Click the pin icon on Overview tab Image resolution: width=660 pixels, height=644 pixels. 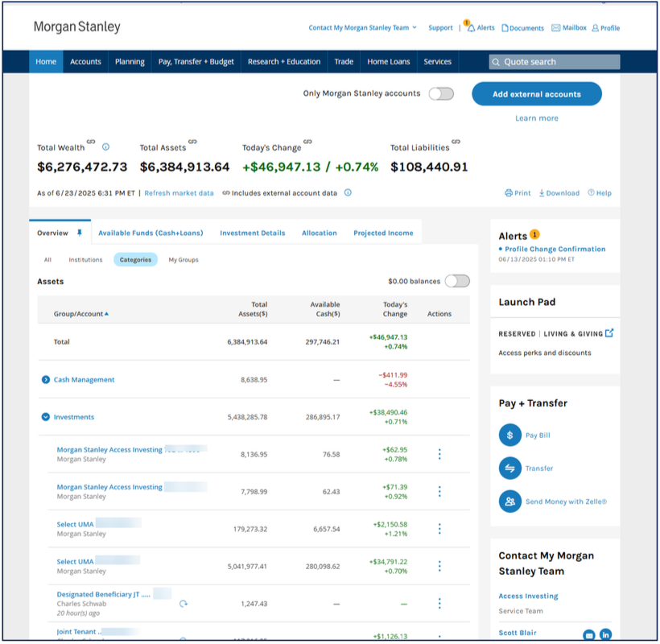click(x=79, y=233)
